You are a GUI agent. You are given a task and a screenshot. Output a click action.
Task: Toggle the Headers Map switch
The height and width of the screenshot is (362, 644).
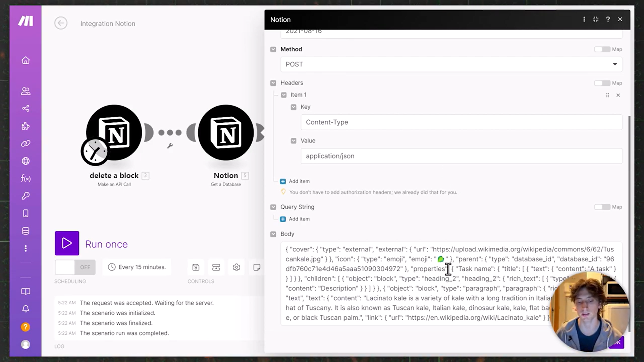[x=602, y=83]
